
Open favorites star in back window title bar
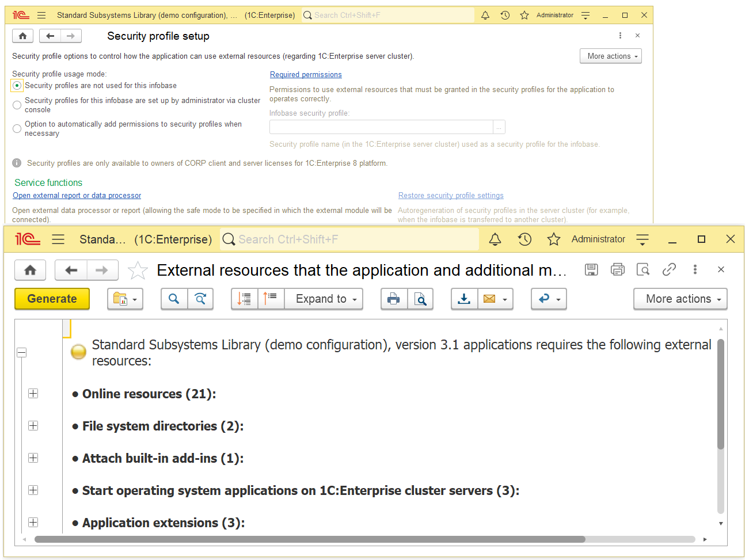tap(524, 16)
